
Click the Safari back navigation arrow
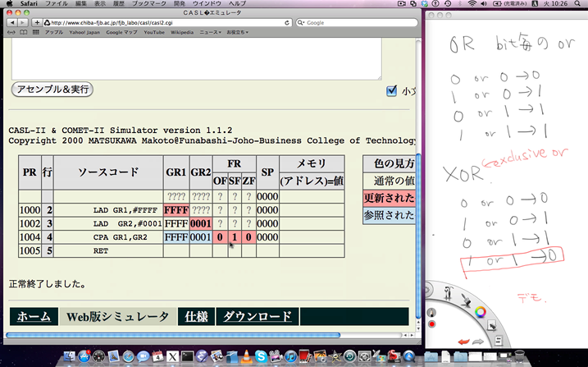pyautogui.click(x=12, y=22)
